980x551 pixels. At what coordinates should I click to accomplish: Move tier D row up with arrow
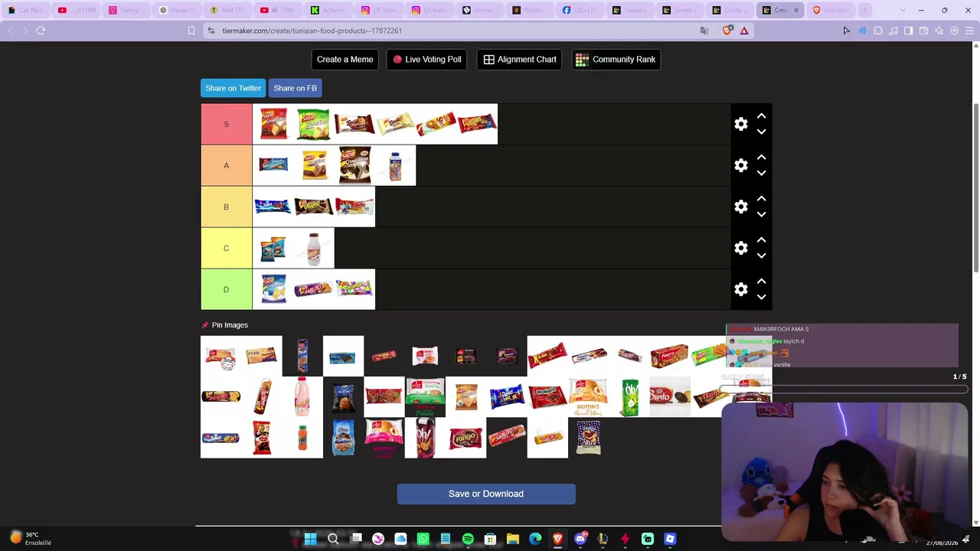(x=761, y=282)
